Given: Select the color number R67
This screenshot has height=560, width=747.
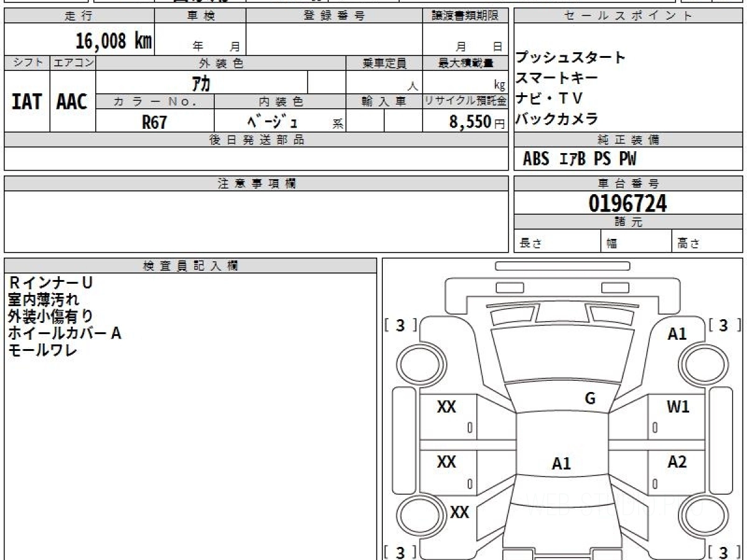Looking at the screenshot, I should click(x=154, y=122).
